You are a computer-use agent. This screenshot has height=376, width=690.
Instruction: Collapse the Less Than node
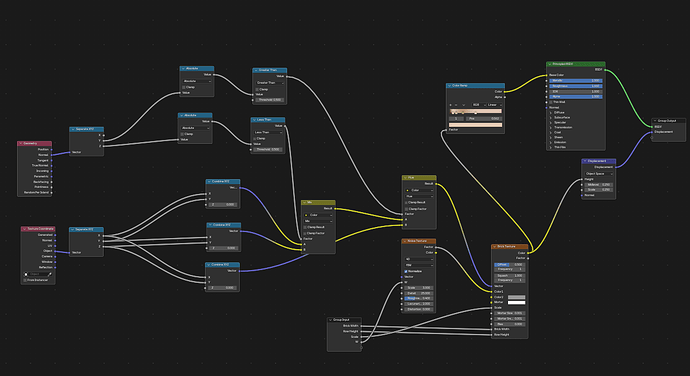pos(254,120)
